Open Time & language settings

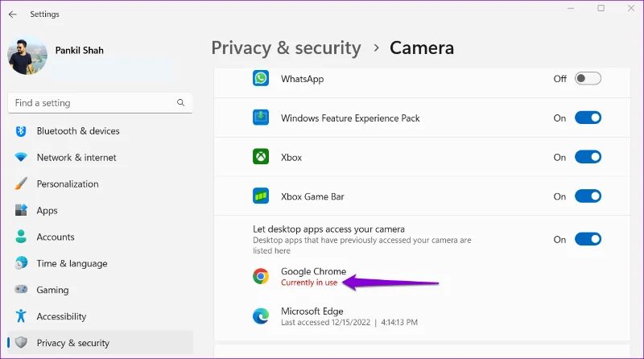pos(100,263)
